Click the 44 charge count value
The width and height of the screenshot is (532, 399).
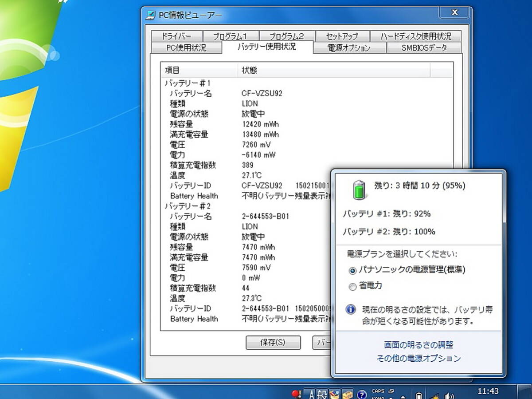(x=246, y=288)
